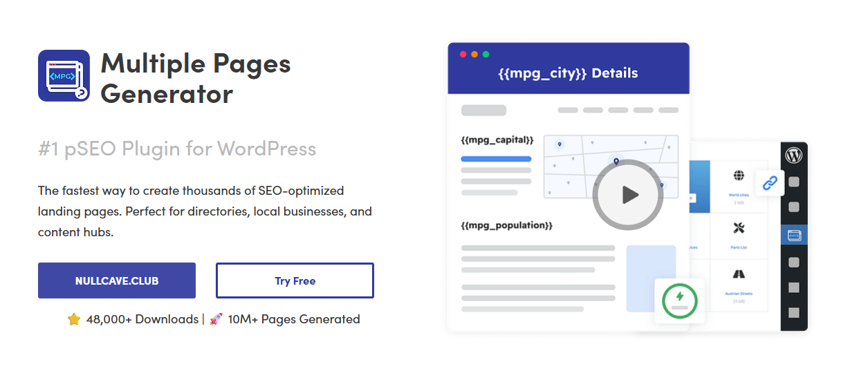Click the "Multiple Pages Generator" heading
Screen dimensions: 868x371
pyautogui.click(x=196, y=78)
